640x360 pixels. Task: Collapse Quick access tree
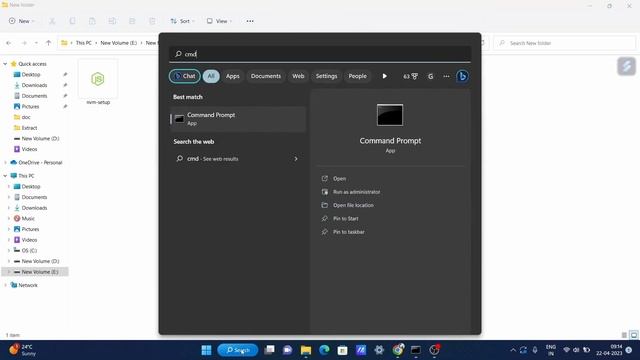pyautogui.click(x=5, y=64)
